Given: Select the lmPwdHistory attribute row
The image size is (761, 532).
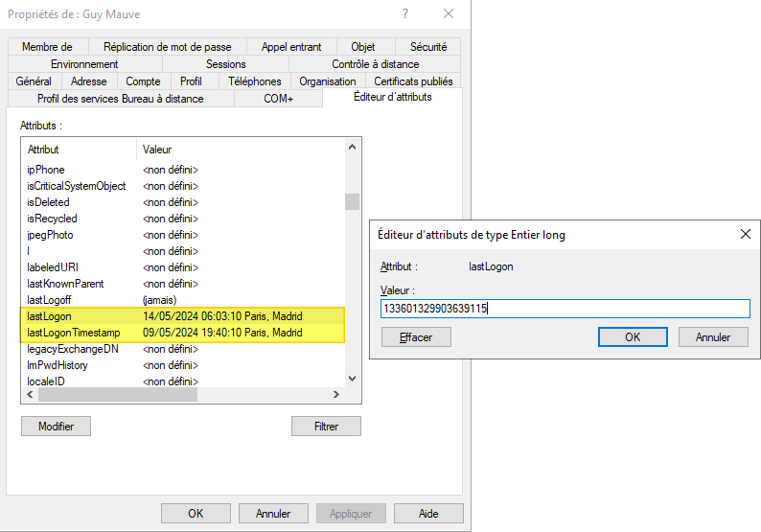Looking at the screenshot, I should tap(183, 365).
